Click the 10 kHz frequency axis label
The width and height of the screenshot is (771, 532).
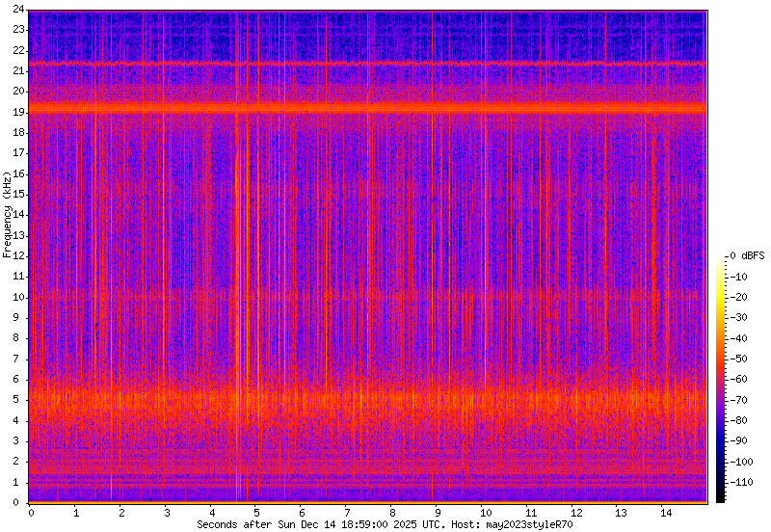(18, 297)
